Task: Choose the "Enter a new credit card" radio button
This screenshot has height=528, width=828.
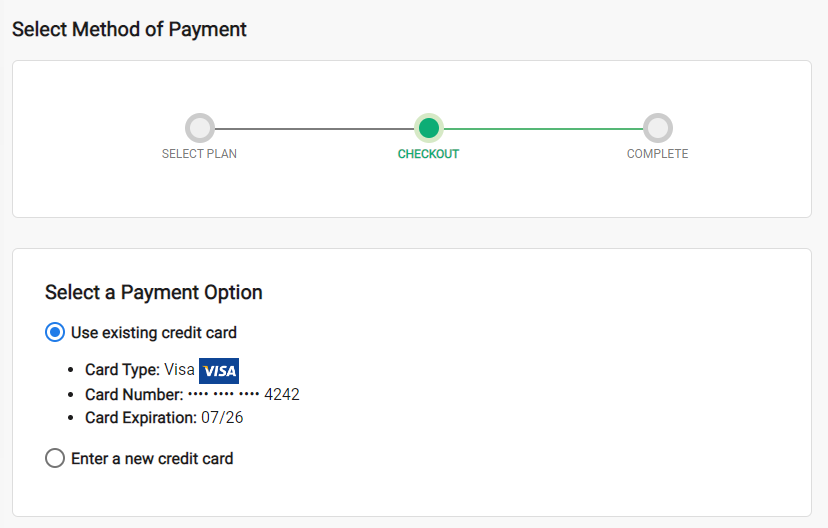Action: point(56,459)
